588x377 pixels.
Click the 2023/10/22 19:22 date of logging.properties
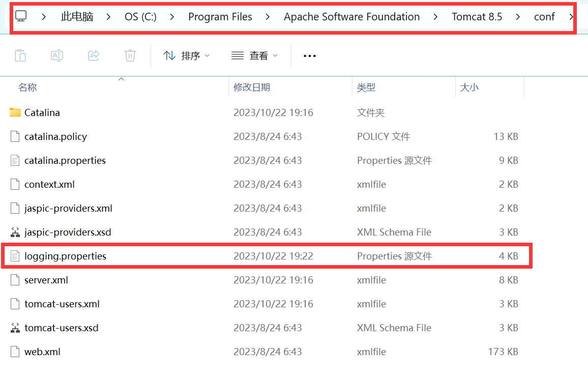(x=273, y=256)
